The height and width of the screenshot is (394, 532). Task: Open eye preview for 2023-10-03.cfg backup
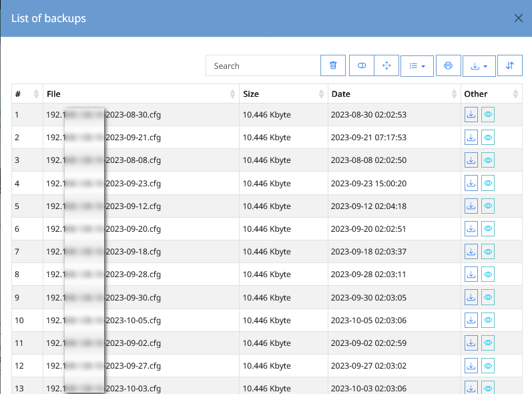tap(488, 387)
